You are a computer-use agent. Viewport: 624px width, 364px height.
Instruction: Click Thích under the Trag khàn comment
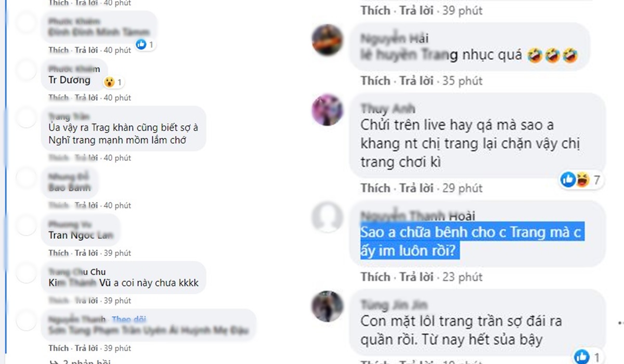coord(59,158)
